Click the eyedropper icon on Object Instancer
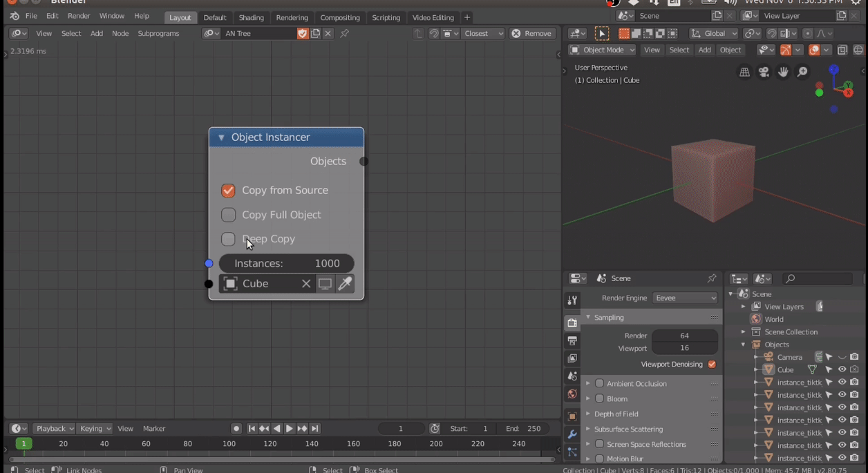The height and width of the screenshot is (473, 868). [x=344, y=283]
